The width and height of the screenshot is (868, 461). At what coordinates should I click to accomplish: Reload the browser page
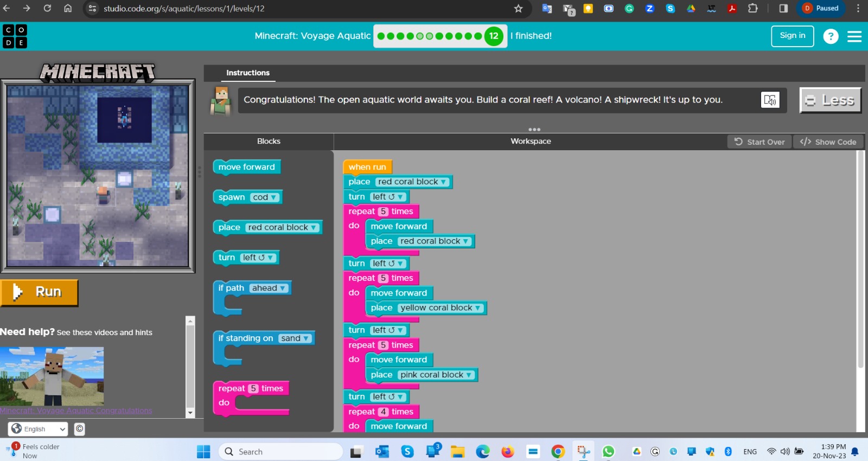tap(47, 8)
